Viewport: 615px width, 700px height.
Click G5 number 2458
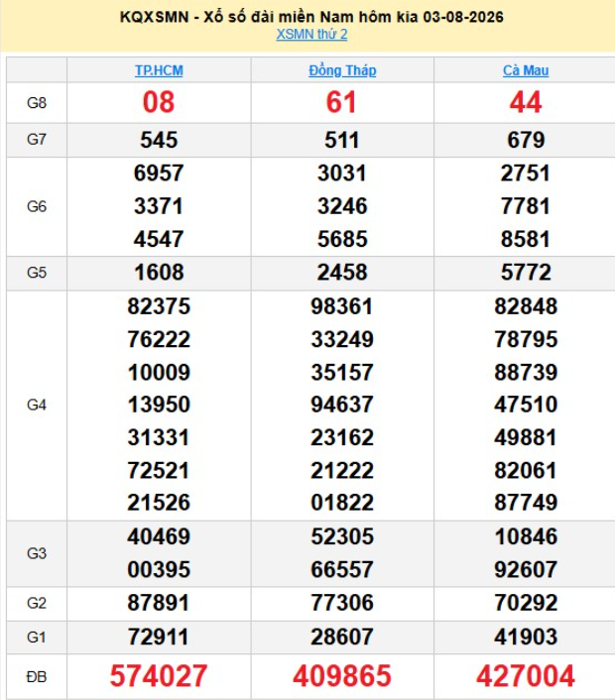[x=342, y=273]
